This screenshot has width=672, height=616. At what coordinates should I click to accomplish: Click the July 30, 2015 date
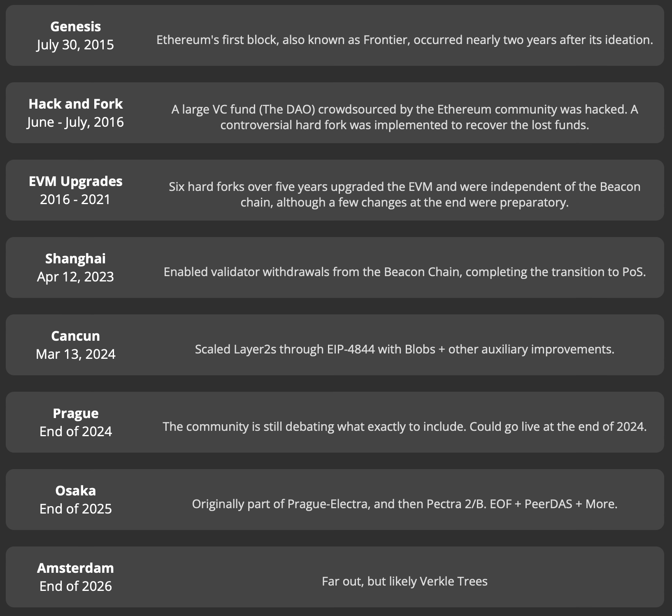coord(75,44)
